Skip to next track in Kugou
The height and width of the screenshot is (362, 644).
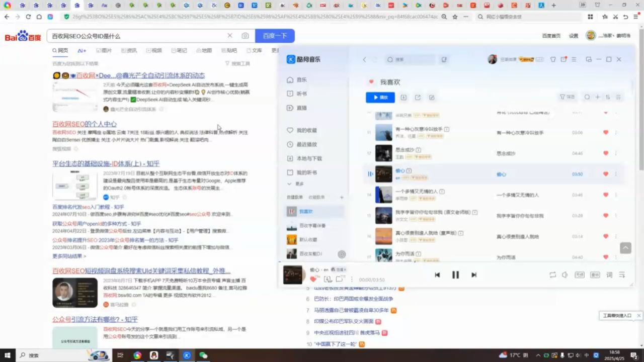[x=473, y=275]
